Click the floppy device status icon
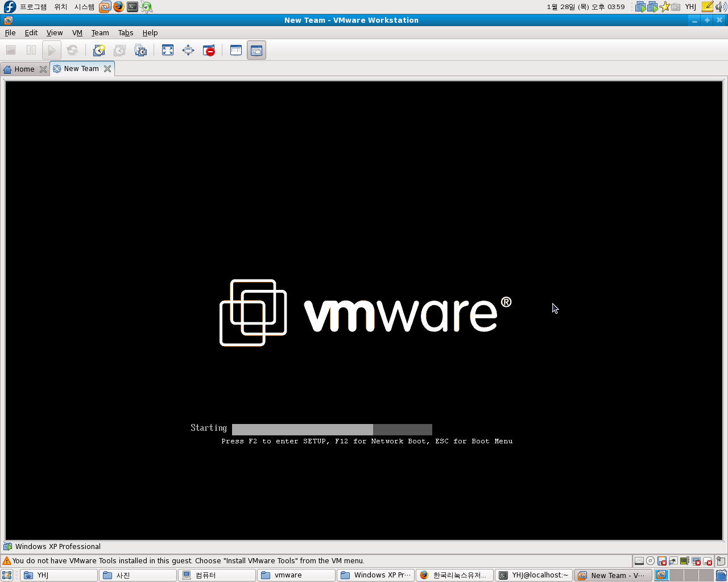 pyautogui.click(x=662, y=561)
